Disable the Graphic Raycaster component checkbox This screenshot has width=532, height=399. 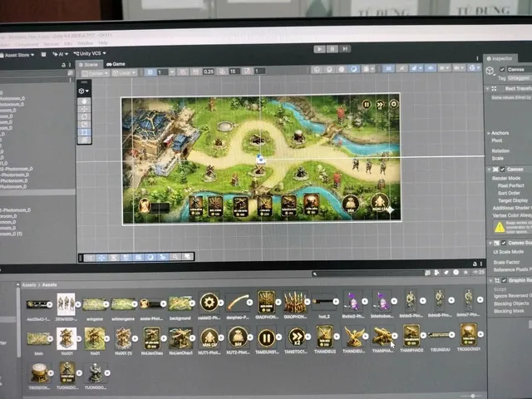pyautogui.click(x=505, y=280)
